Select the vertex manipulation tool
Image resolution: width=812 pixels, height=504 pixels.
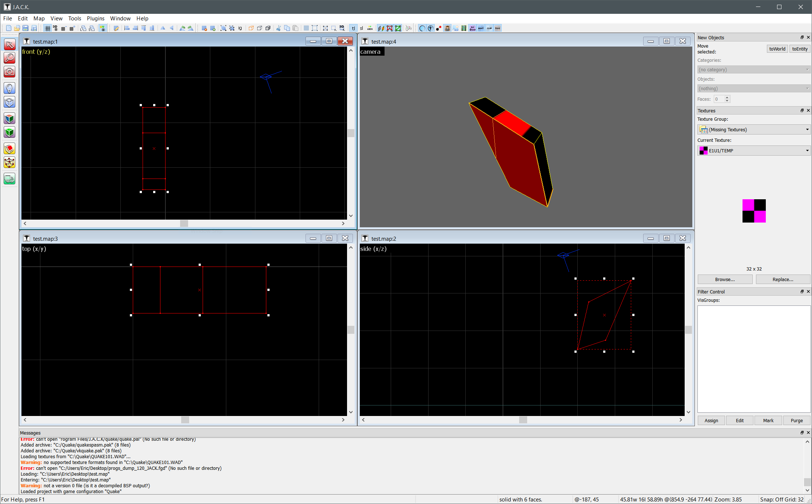click(x=9, y=163)
